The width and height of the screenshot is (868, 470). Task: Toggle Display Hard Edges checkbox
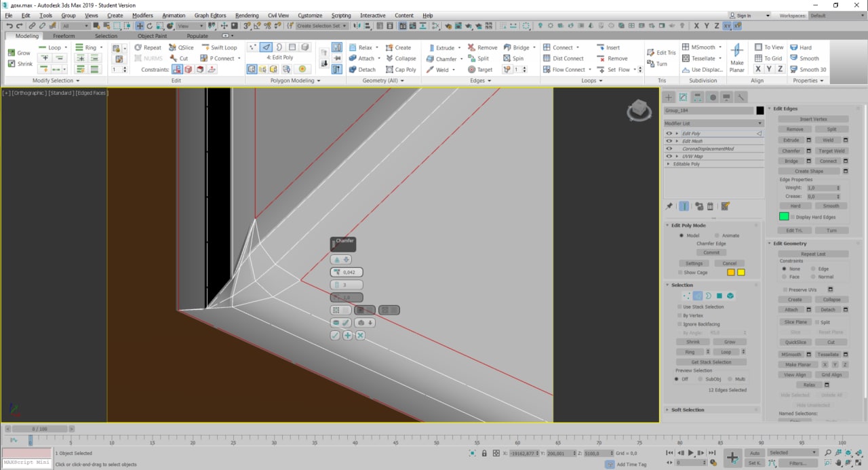[x=793, y=217]
